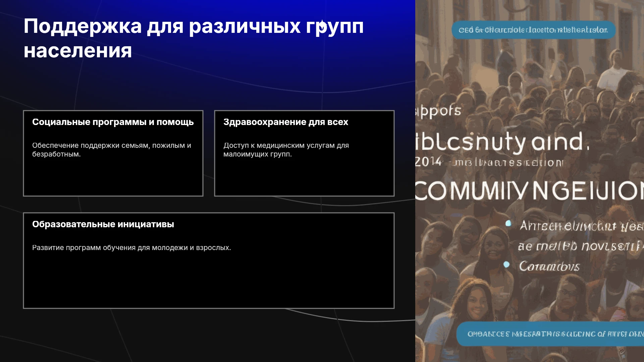Click the large white 'COMMUNITY' headline in photo
The image size is (644, 362).
(530, 191)
